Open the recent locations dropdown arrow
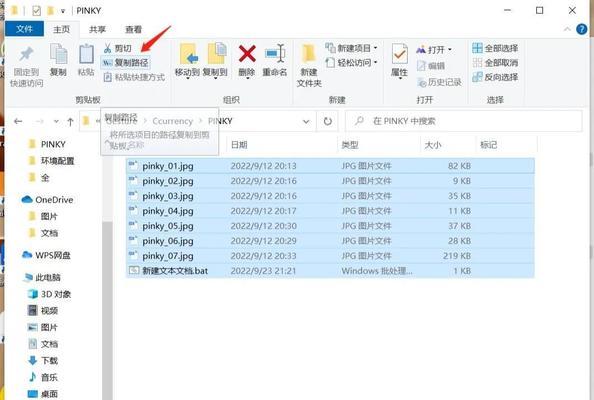Viewport: 594px width, 400px height. [x=56, y=121]
